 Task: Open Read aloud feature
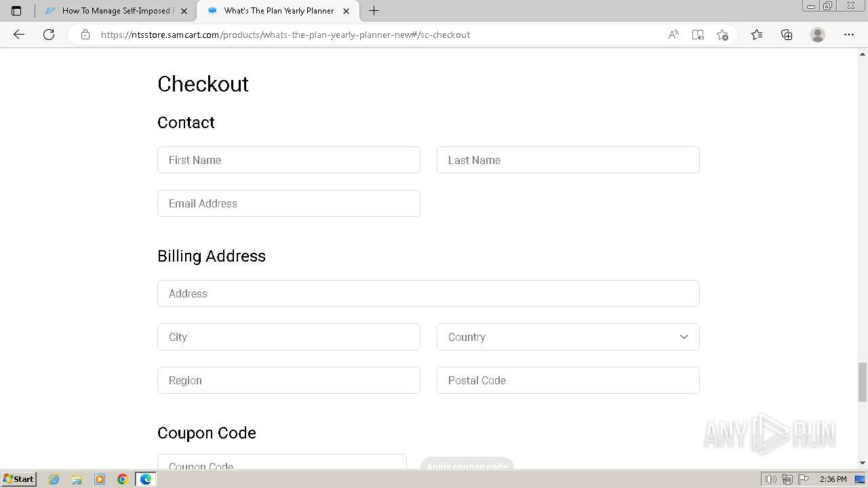pyautogui.click(x=673, y=35)
